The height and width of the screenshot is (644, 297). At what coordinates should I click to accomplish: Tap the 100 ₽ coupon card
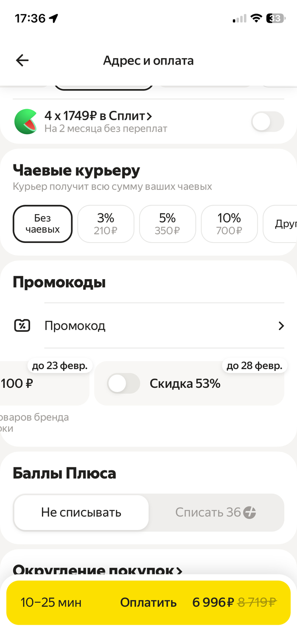click(x=42, y=384)
